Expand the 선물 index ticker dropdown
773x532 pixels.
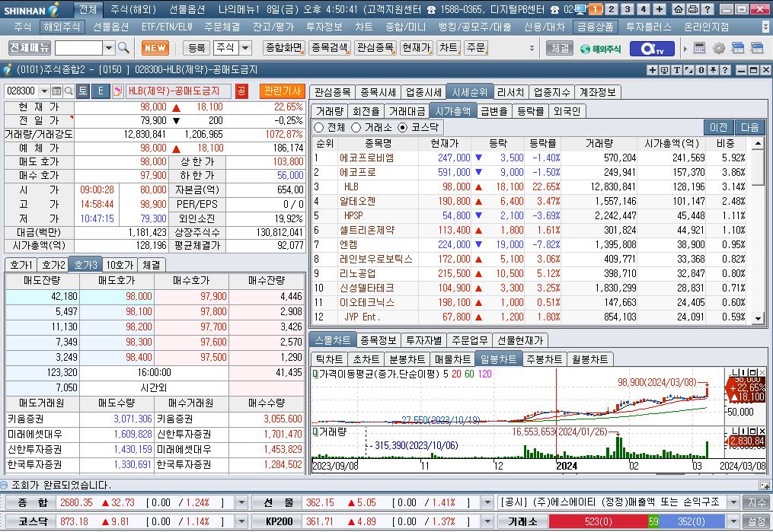[487, 503]
